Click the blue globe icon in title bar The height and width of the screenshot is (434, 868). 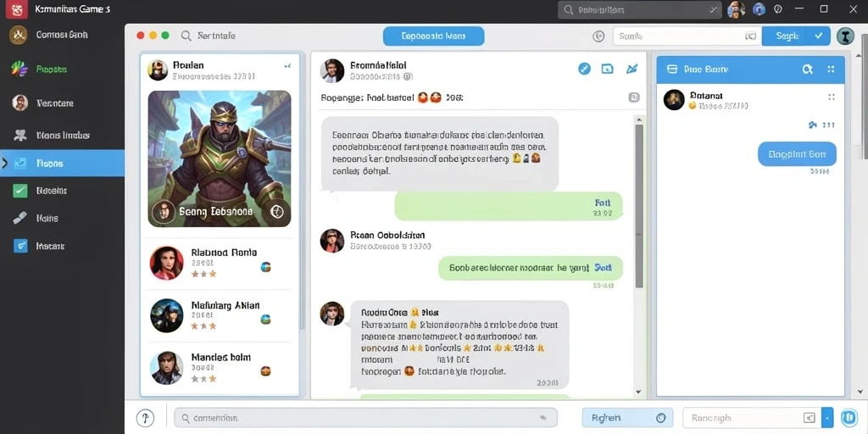point(759,9)
